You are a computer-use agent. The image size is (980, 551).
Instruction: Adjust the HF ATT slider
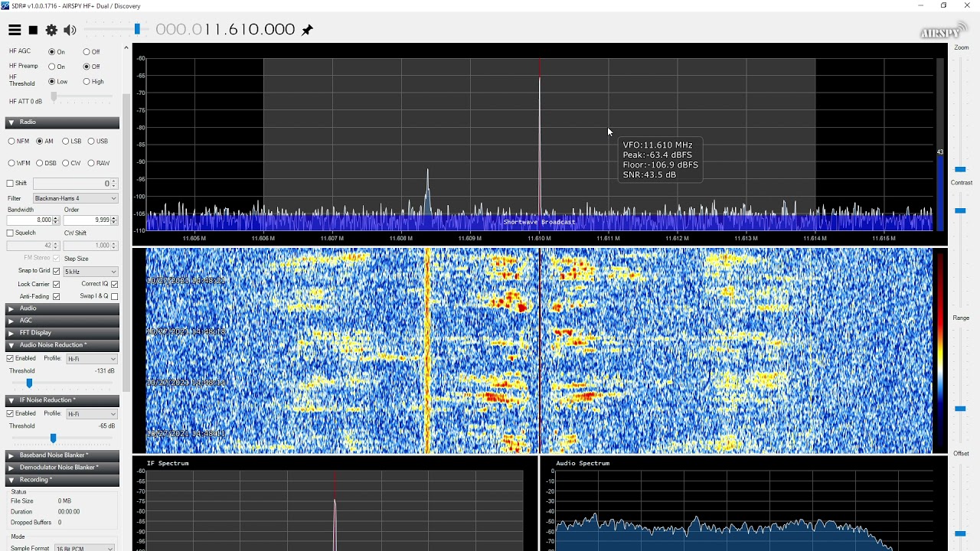coord(54,96)
